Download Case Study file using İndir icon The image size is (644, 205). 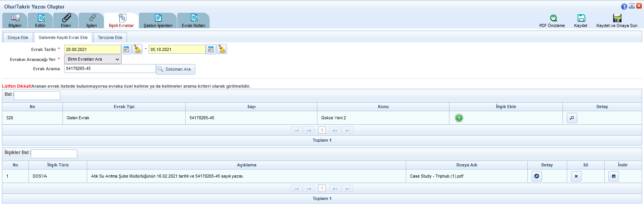[x=613, y=176]
